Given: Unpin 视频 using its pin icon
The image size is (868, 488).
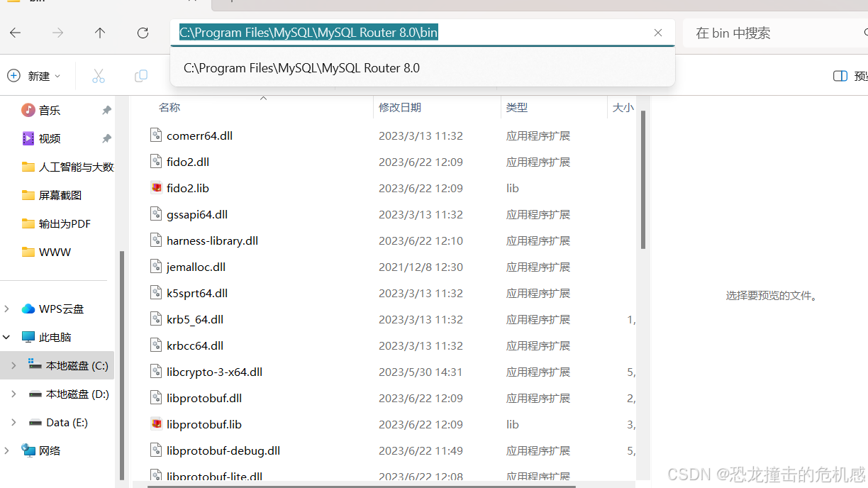Looking at the screenshot, I should coord(106,138).
